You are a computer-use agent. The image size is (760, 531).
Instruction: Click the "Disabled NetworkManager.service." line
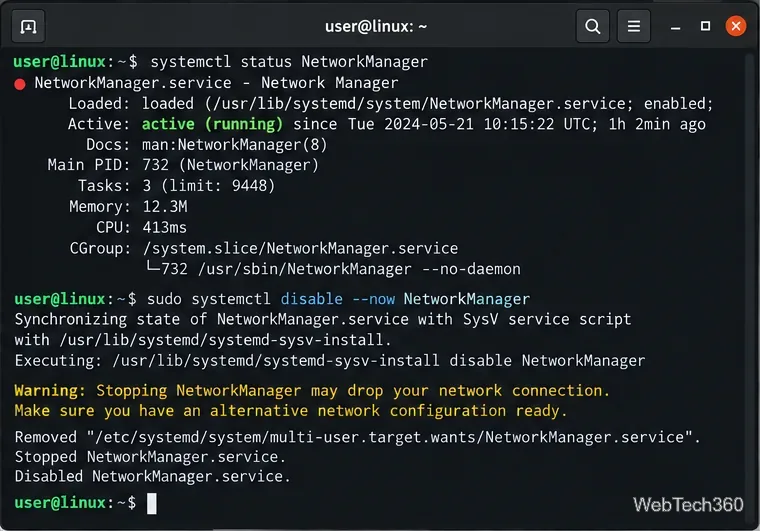152,476
